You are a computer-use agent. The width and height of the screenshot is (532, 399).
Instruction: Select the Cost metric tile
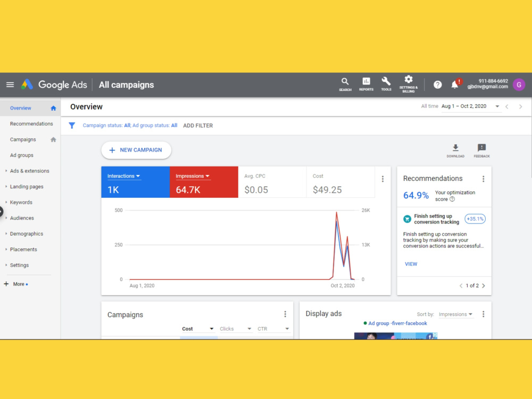click(x=340, y=182)
